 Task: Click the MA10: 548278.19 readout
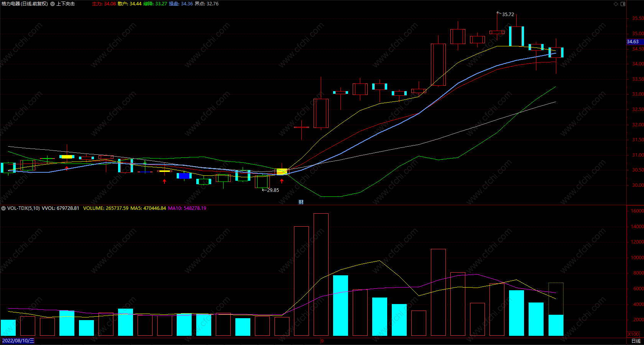click(187, 208)
